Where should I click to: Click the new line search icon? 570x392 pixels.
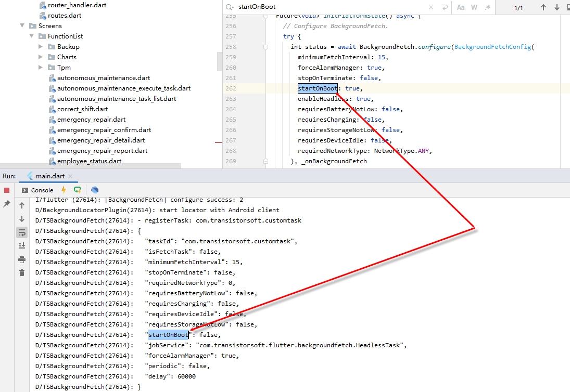click(x=444, y=7)
